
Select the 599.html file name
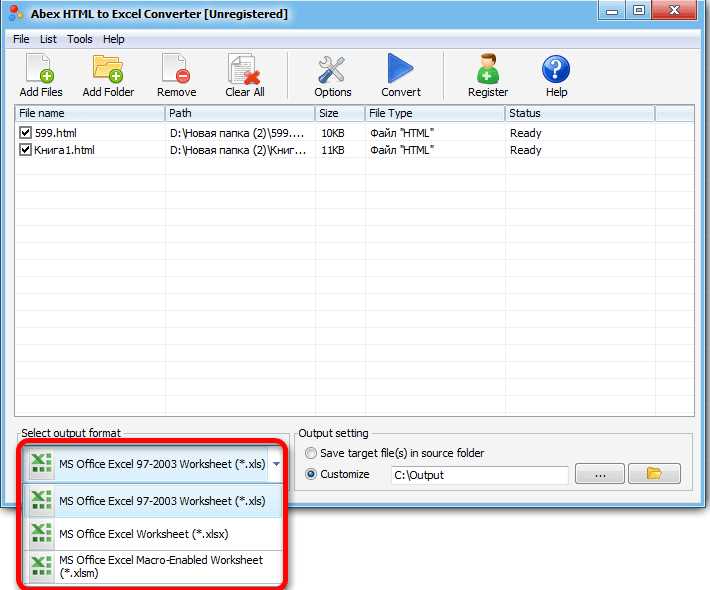tap(56, 133)
